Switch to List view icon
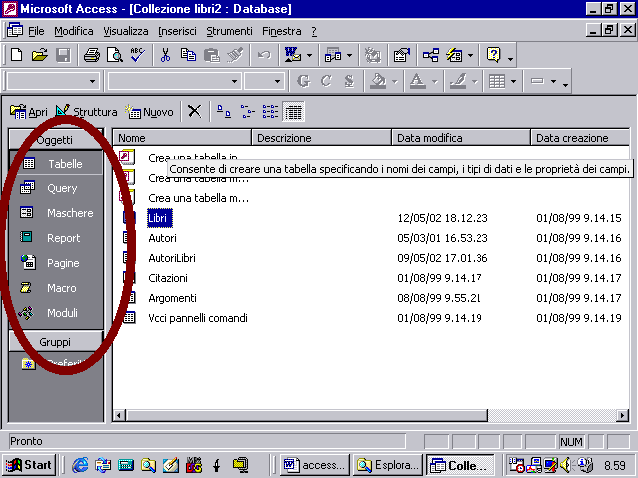Image resolution: width=638 pixels, height=478 pixels. [270, 111]
